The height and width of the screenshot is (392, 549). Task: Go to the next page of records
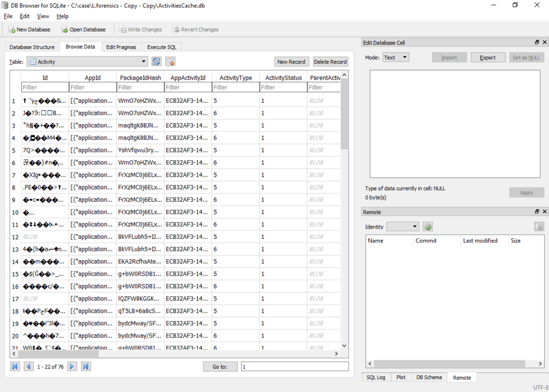(72, 366)
